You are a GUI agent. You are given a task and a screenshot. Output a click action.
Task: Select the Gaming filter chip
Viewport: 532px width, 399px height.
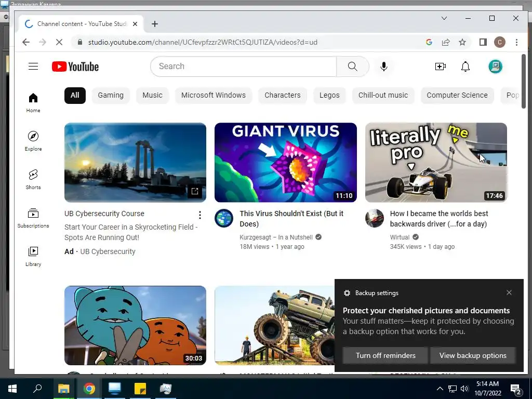click(111, 96)
